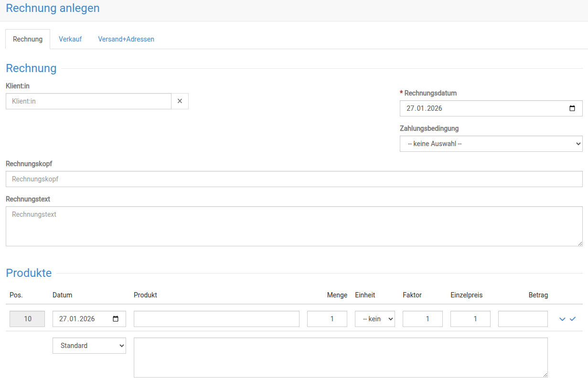Click inside the Rechnungstext textarea
Screen dimensions: 588x390
tap(294, 226)
